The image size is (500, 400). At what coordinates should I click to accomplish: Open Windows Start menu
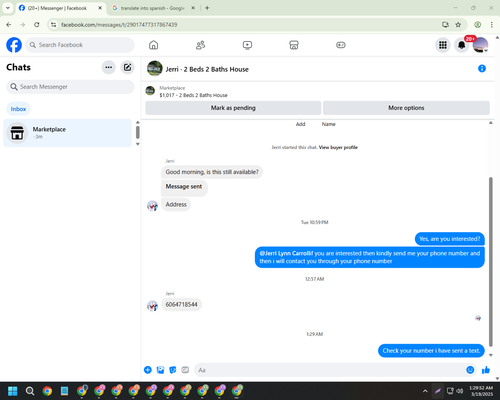(x=13, y=391)
